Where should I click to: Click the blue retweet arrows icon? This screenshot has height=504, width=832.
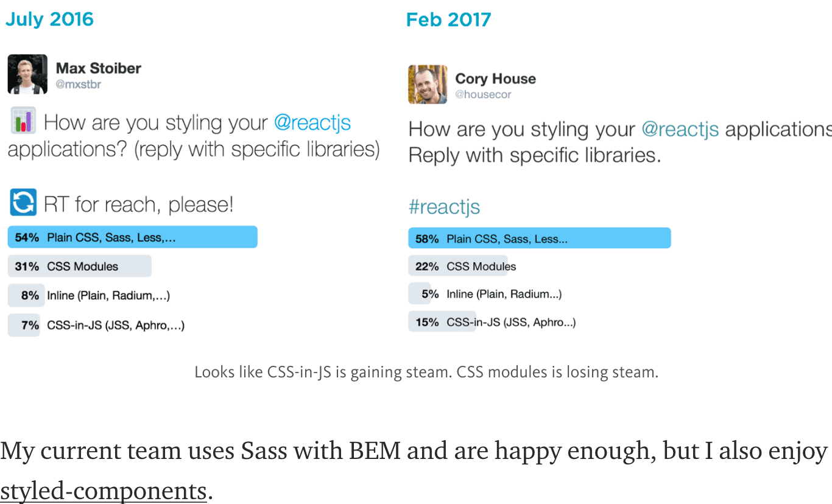coord(23,203)
